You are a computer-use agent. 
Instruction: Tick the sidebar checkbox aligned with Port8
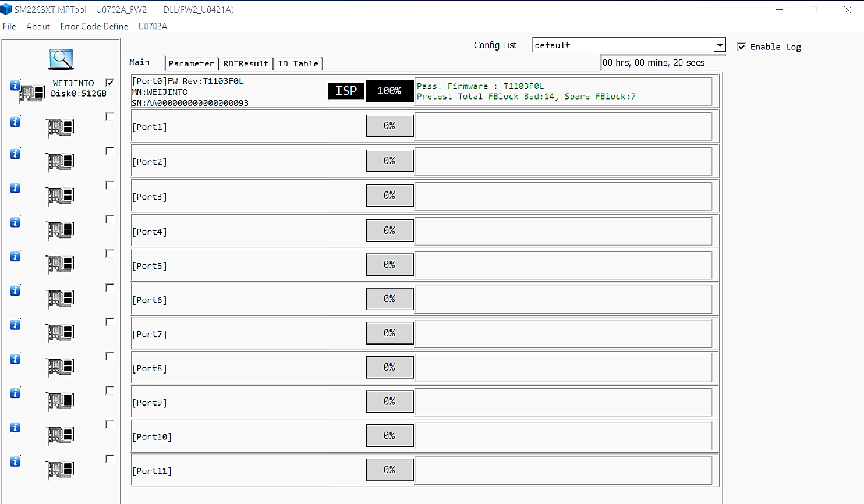109,356
